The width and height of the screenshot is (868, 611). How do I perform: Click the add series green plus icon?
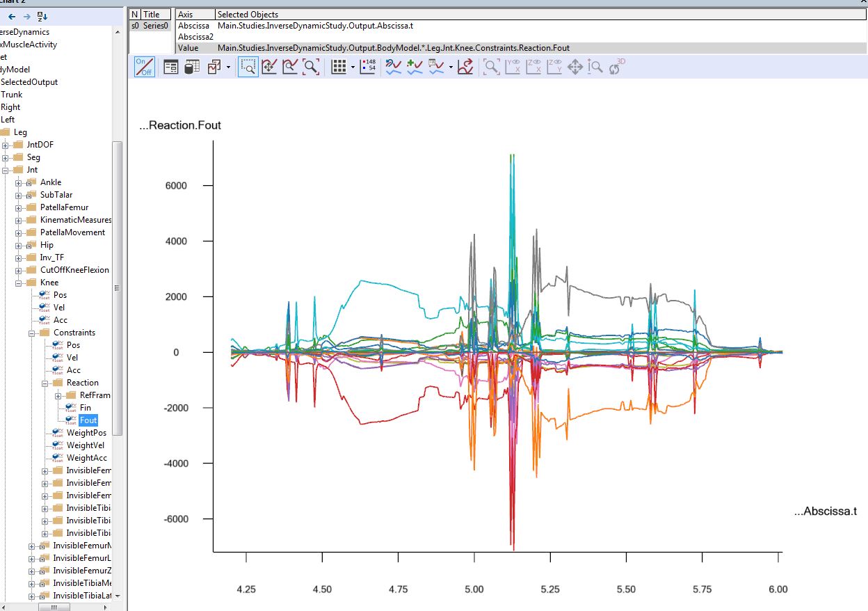pos(415,67)
